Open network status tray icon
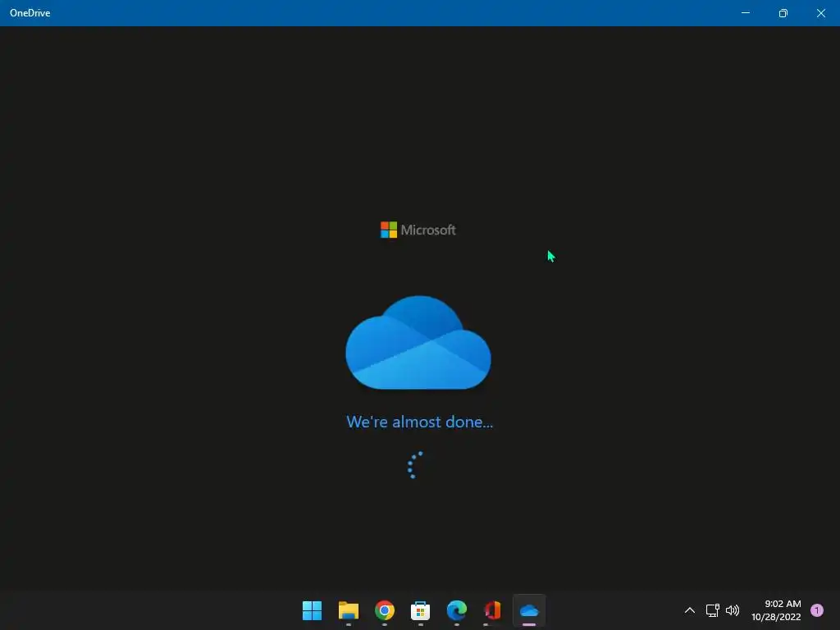840x630 pixels. pos(713,610)
